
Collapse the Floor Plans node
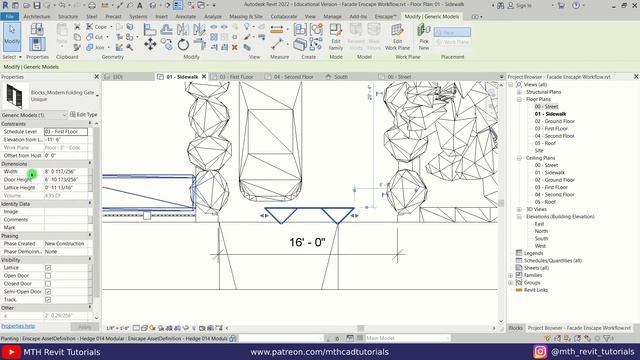(520, 99)
